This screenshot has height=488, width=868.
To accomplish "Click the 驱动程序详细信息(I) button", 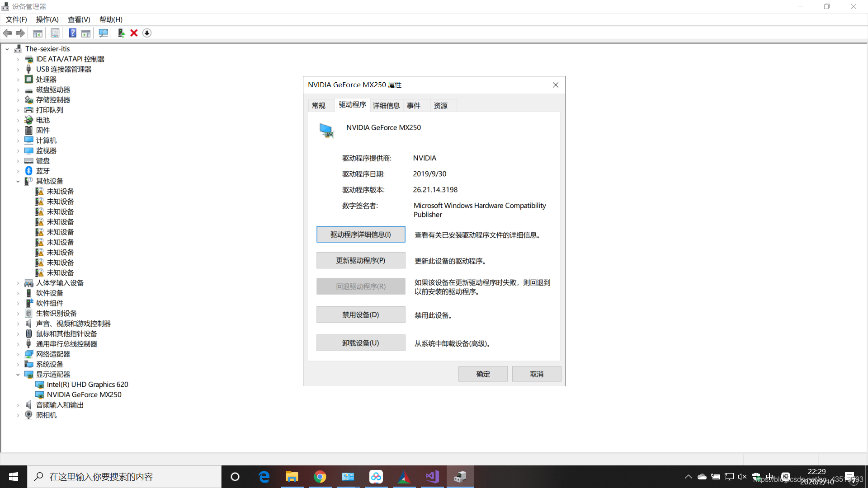I will click(360, 234).
